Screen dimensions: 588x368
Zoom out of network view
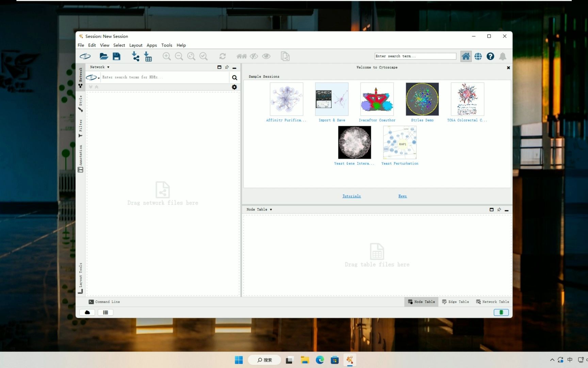click(x=179, y=56)
